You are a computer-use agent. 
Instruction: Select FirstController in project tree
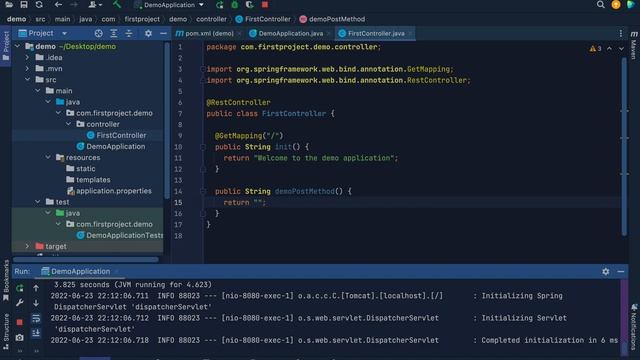tap(116, 135)
